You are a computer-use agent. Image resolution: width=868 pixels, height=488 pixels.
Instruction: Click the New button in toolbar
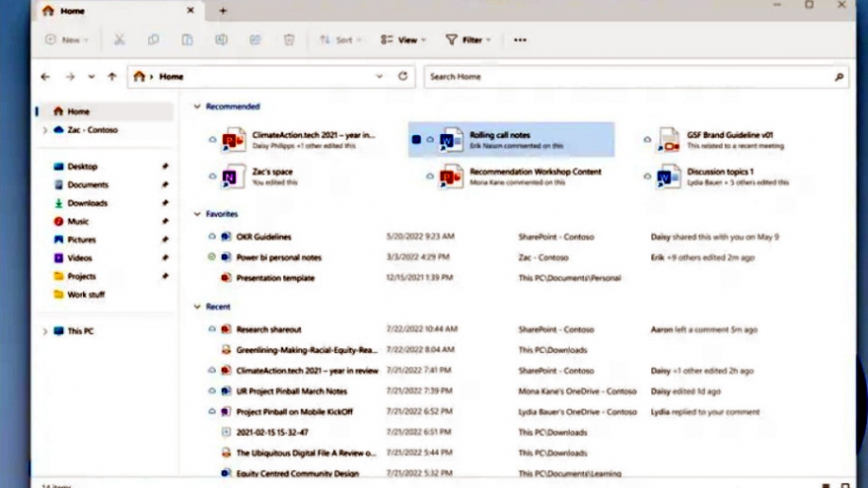click(x=66, y=40)
